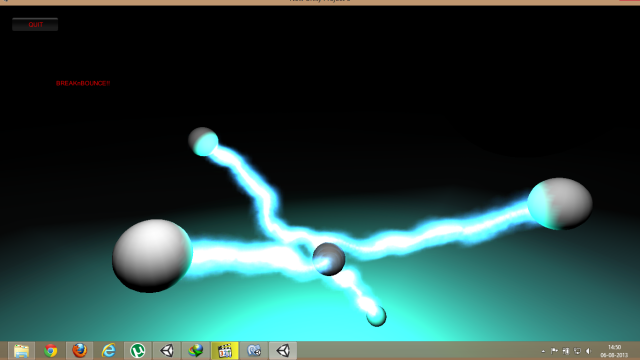Click the BREAK-BOUNCE red text label

point(83,83)
